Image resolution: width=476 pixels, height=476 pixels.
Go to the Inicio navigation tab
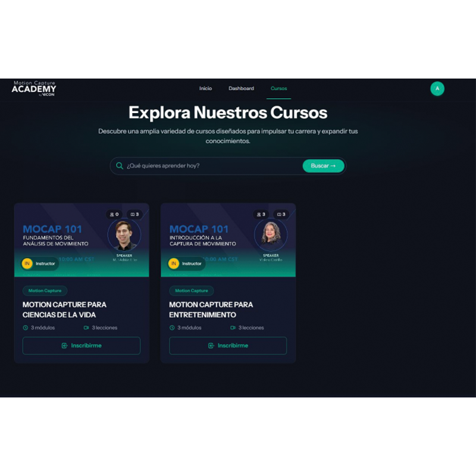[x=205, y=89]
